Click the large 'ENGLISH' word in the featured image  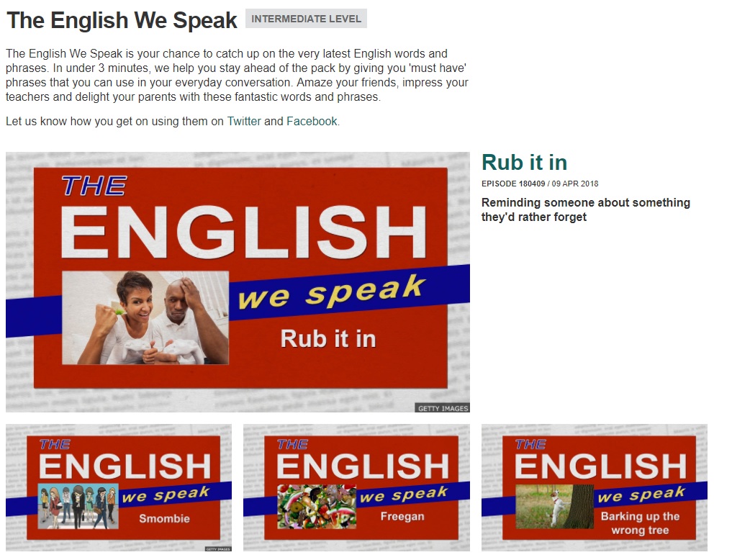pyautogui.click(x=245, y=232)
